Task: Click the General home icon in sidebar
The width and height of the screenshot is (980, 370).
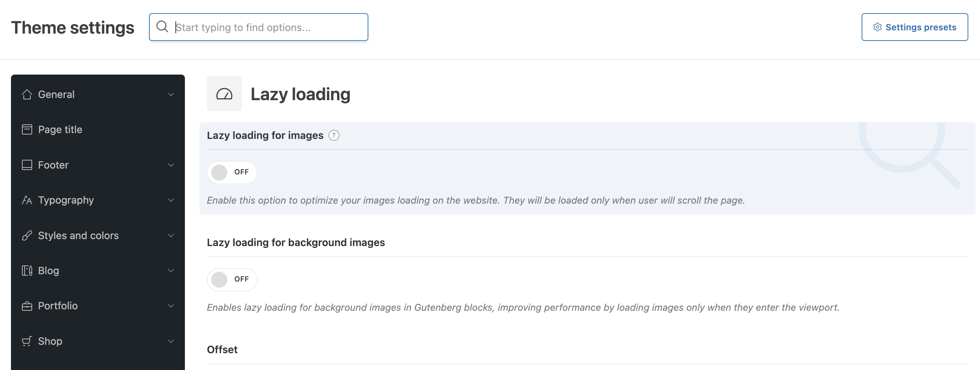Action: [x=27, y=94]
